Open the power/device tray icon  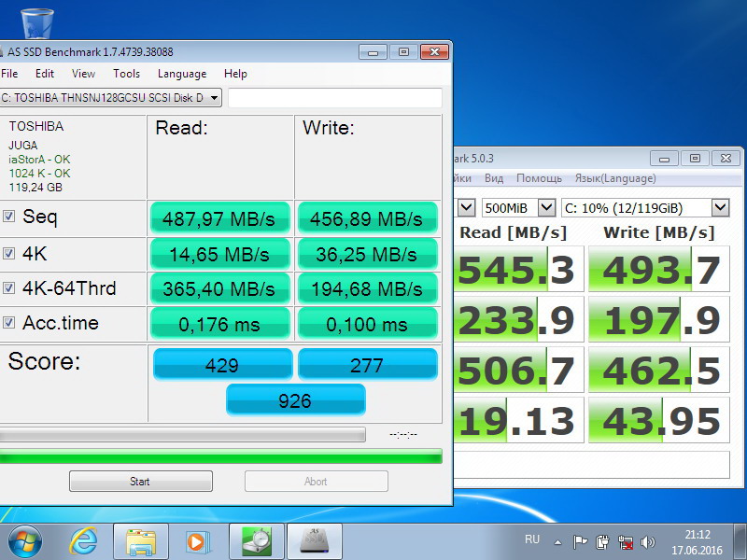tap(602, 542)
